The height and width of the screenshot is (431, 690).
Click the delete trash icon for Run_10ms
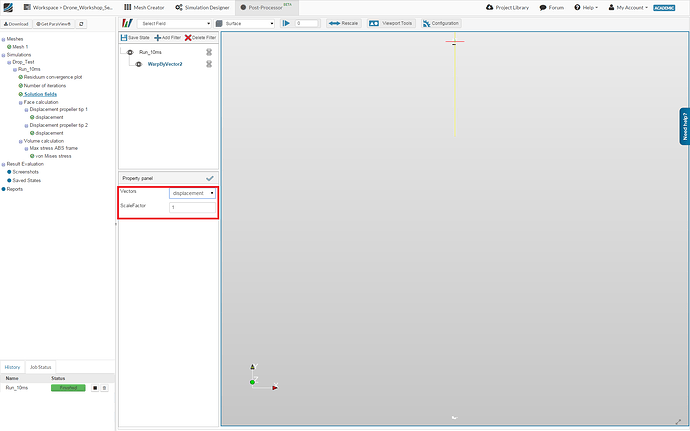[104, 388]
